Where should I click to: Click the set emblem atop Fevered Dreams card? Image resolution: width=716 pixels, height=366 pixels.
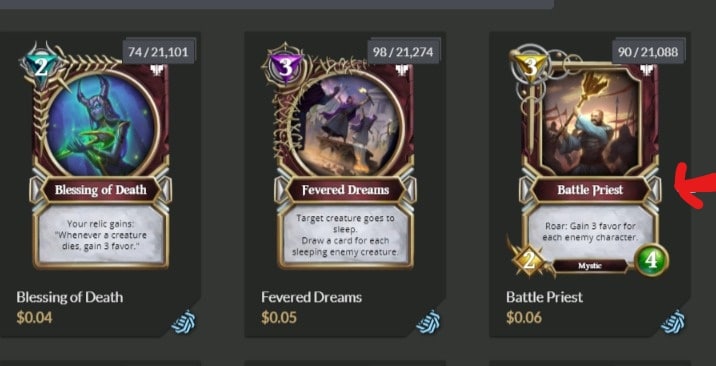tap(401, 70)
